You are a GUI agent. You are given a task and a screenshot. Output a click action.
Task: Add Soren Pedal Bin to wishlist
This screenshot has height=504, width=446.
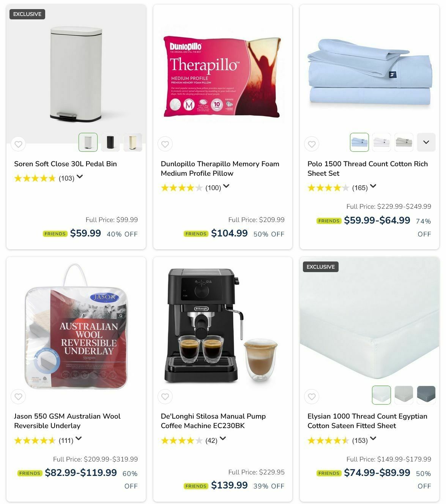pos(18,144)
